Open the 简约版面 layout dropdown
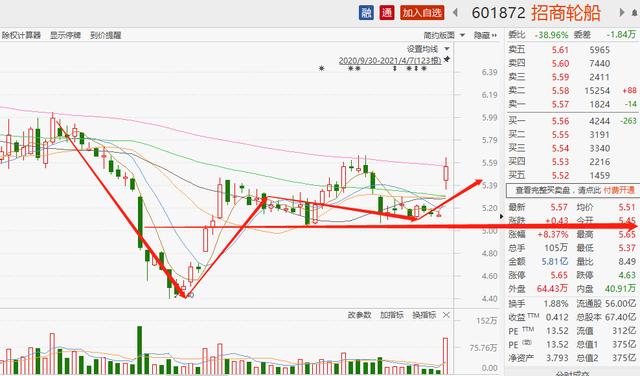The height and width of the screenshot is (376, 640). [x=444, y=36]
